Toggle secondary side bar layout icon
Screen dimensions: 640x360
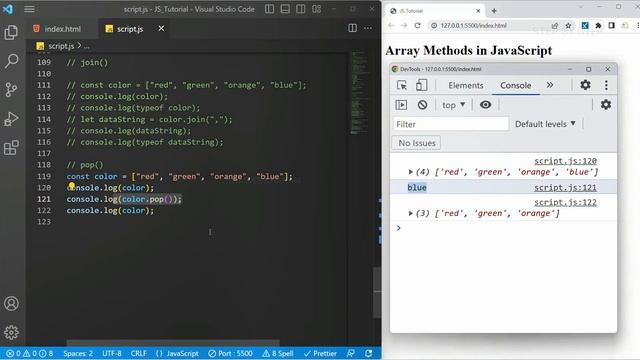[301, 9]
